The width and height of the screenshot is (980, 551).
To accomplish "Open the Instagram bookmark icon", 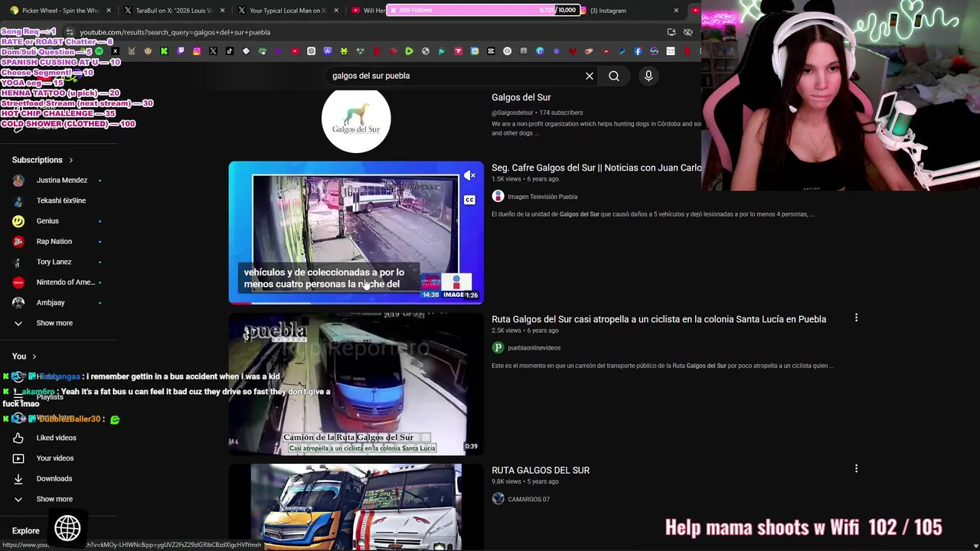I will coord(197,51).
